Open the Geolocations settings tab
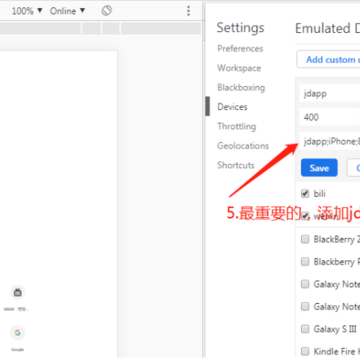The image size is (360, 360). click(243, 146)
